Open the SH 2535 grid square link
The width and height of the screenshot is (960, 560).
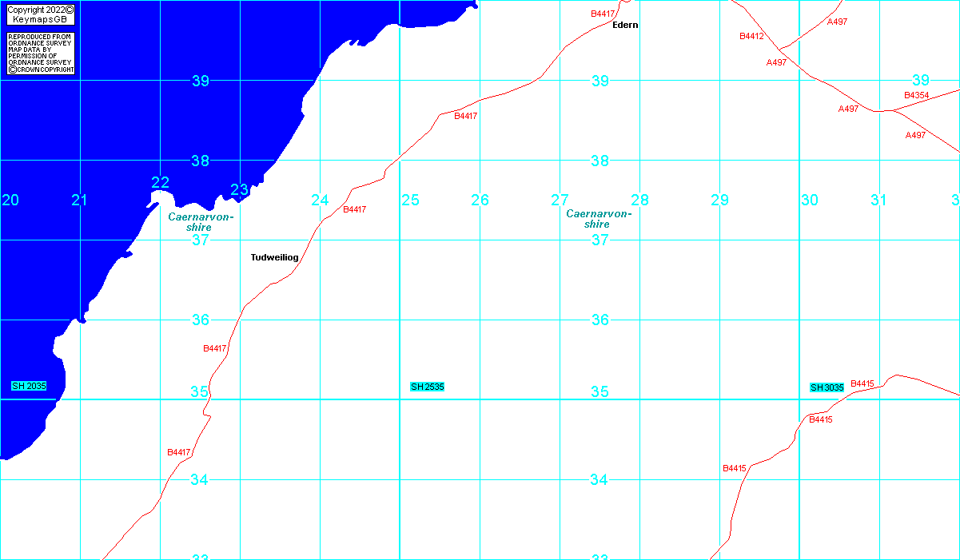click(x=427, y=387)
